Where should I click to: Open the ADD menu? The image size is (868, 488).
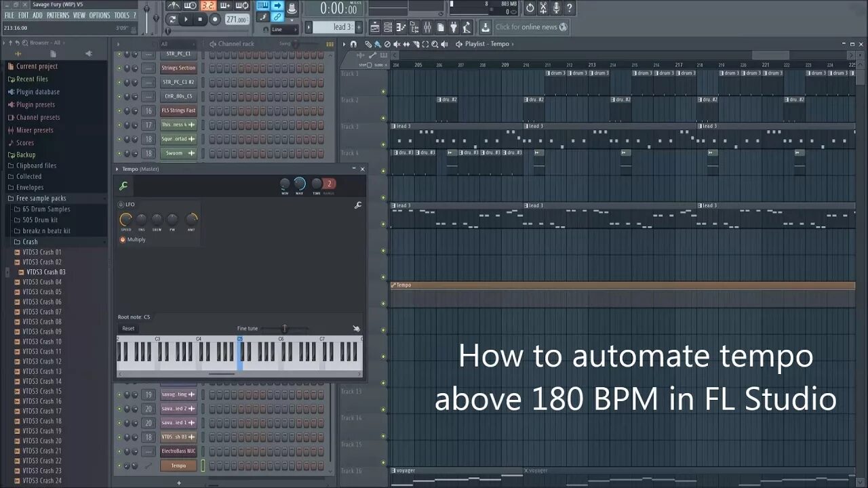tap(37, 15)
